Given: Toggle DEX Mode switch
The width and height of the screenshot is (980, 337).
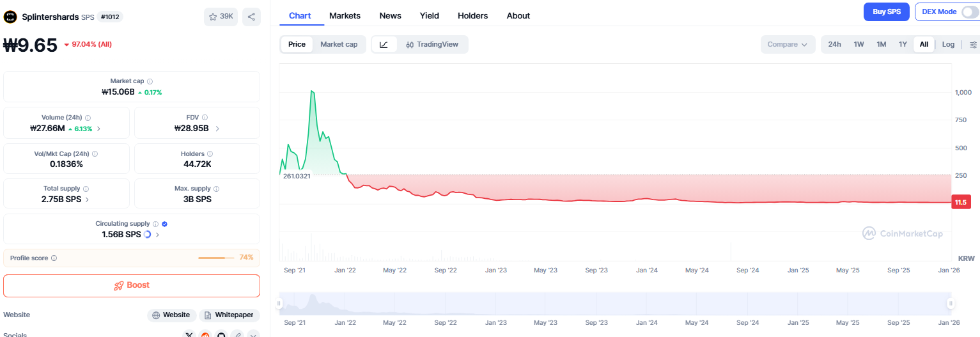Looking at the screenshot, I should coord(970,12).
